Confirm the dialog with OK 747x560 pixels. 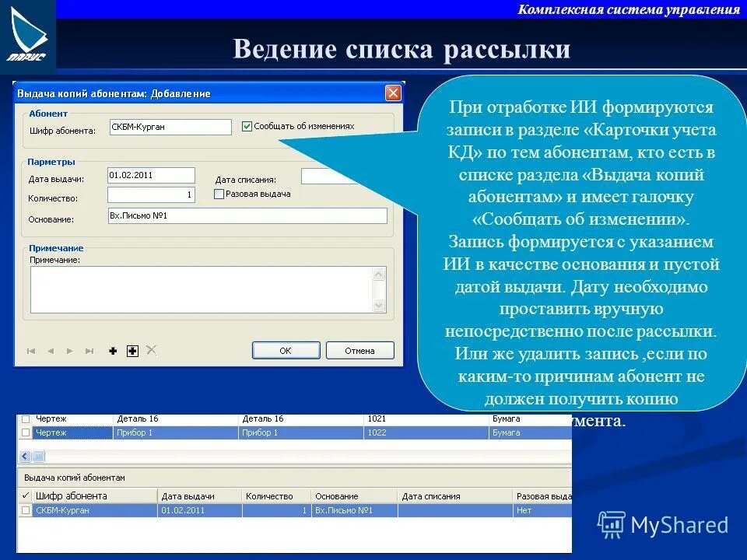(285, 349)
